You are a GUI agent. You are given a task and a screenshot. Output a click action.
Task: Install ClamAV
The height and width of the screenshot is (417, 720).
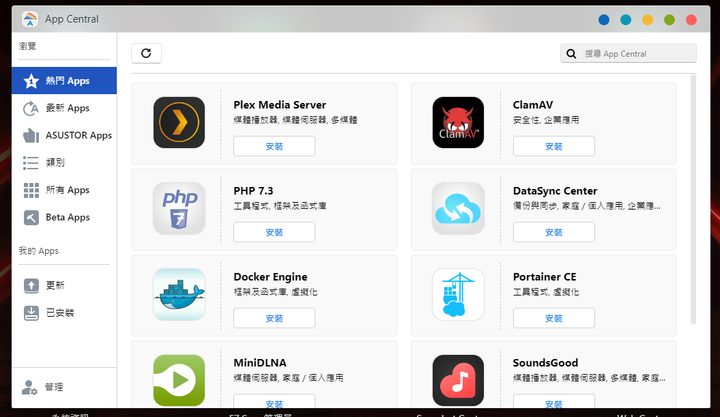pyautogui.click(x=554, y=146)
